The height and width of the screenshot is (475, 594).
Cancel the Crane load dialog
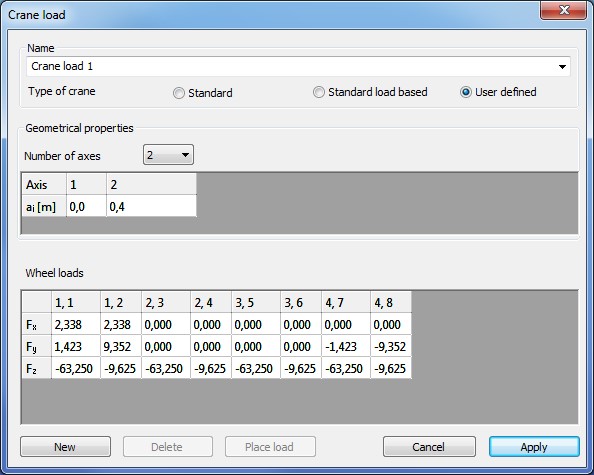(x=429, y=447)
